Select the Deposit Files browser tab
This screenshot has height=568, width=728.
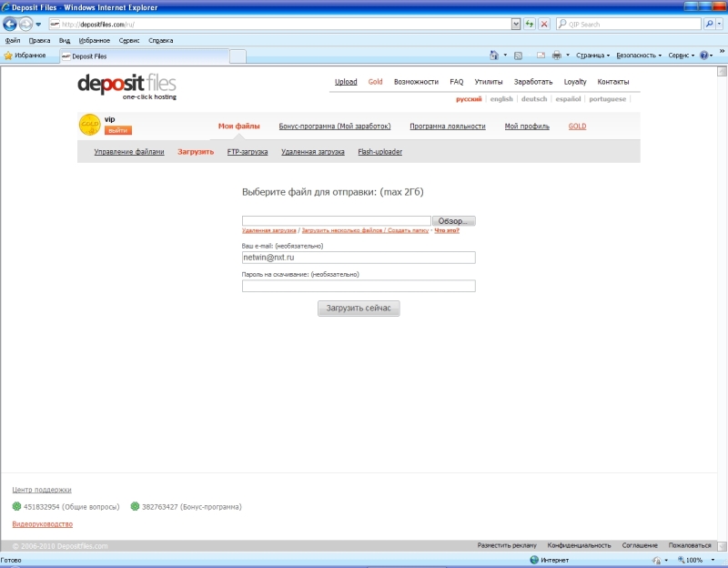click(145, 56)
